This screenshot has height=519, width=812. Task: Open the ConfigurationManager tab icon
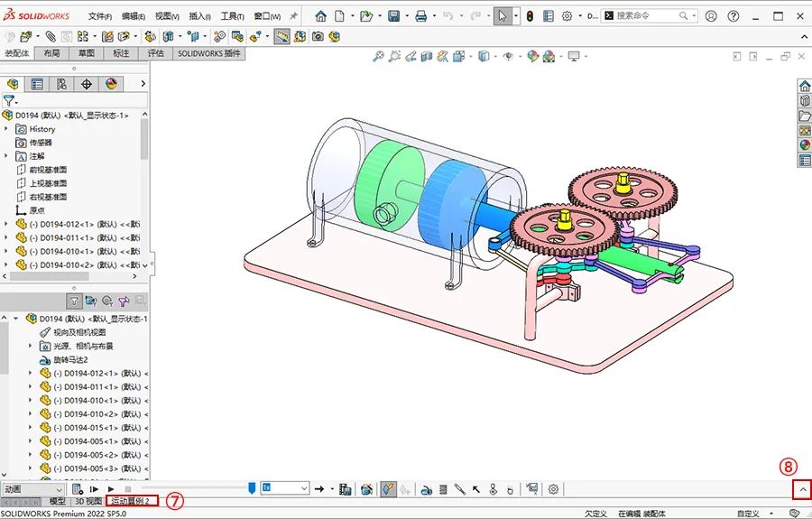point(61,84)
